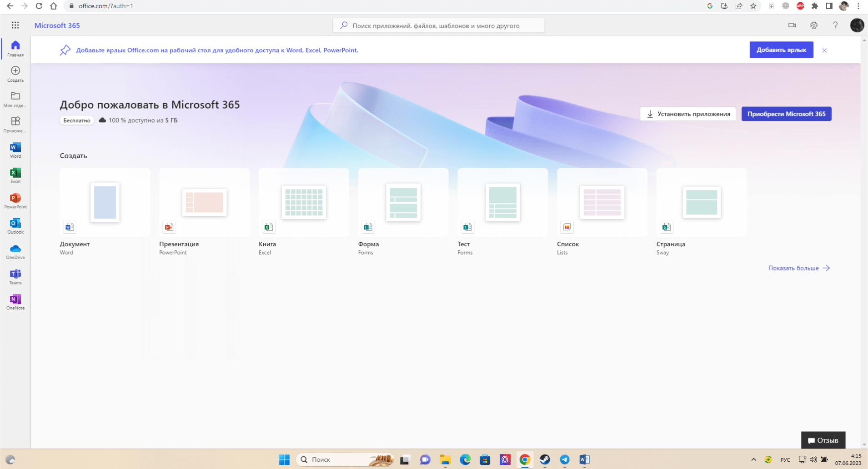Open OneDrive in the sidebar
Image resolution: width=868 pixels, height=469 pixels.
click(x=15, y=251)
